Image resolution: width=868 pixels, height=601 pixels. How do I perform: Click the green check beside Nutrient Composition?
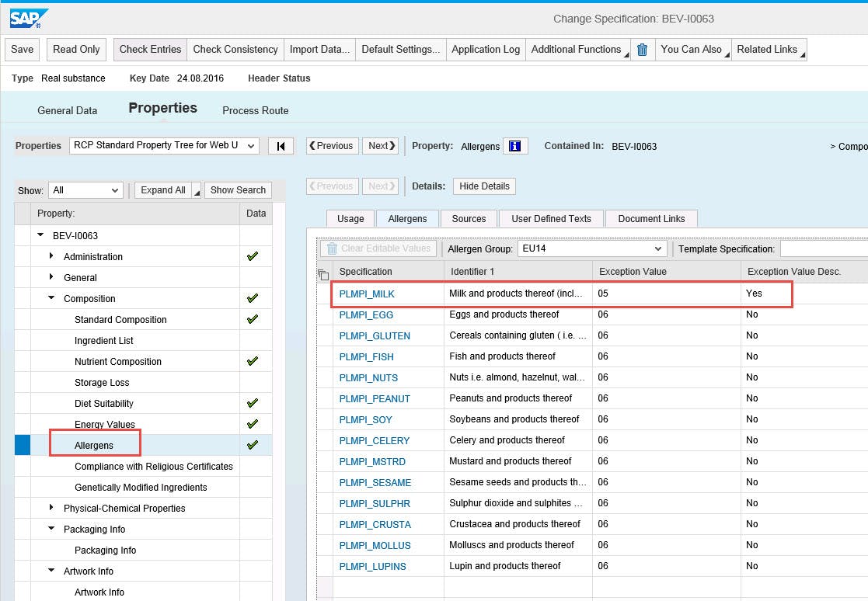(x=253, y=361)
